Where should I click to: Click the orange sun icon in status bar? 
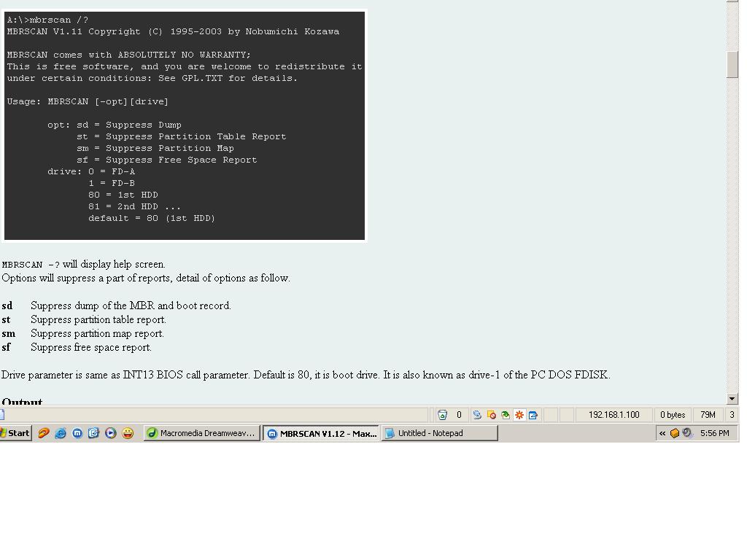pos(519,415)
